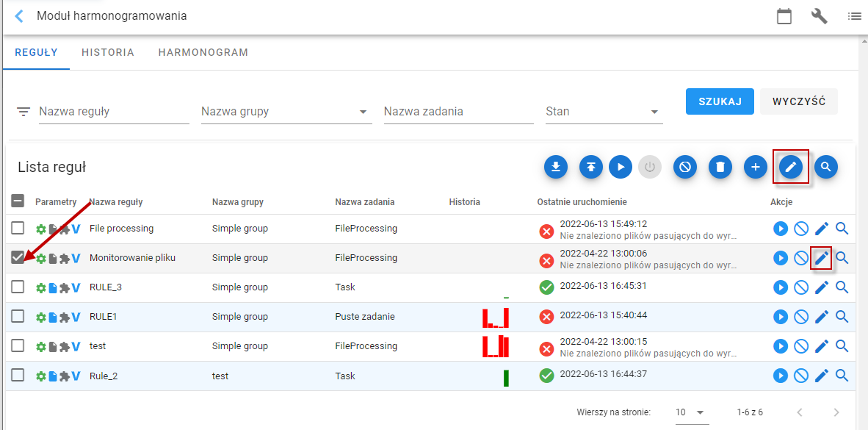This screenshot has width=868, height=430.
Task: Click the SZUKAJ button
Action: tap(720, 101)
